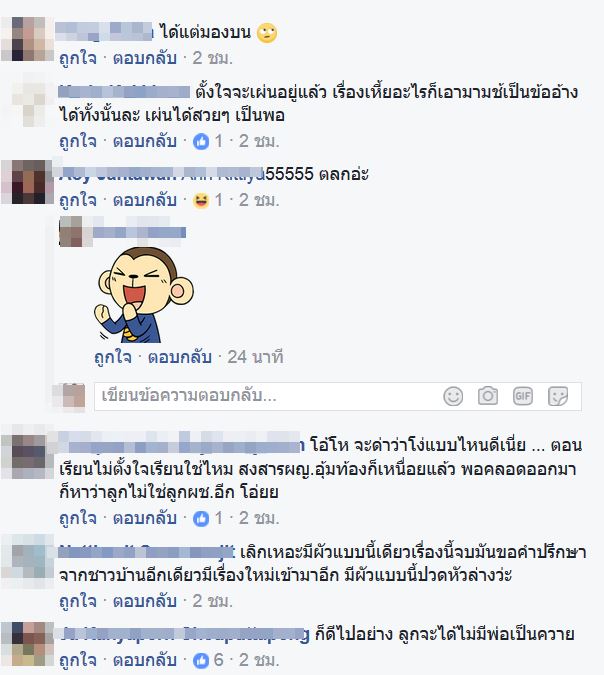The height and width of the screenshot is (675, 604).
Task: Click ตอบกลับ under the 55555 ตลกอ่ะ comment
Action: (x=145, y=201)
